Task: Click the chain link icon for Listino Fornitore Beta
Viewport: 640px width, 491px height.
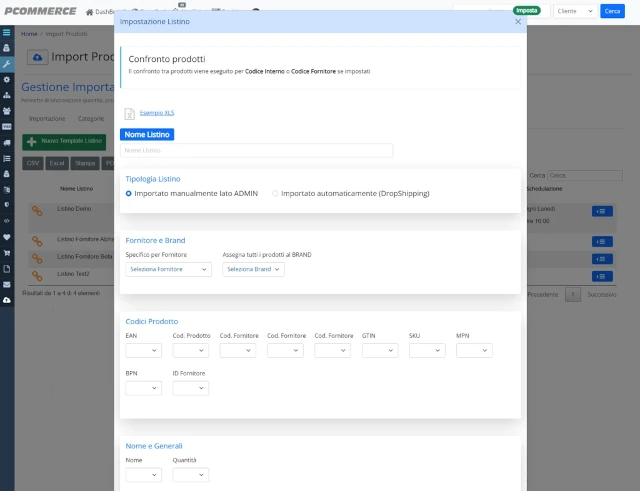Action: [37, 258]
